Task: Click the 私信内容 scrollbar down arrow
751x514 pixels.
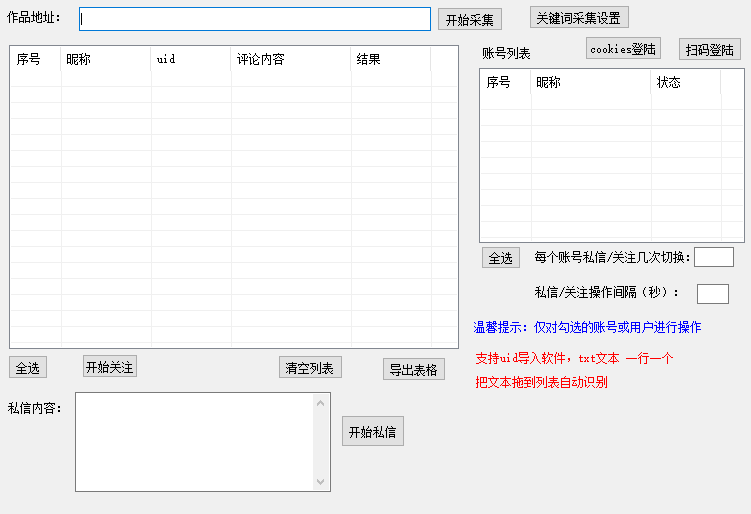Action: pyautogui.click(x=321, y=481)
